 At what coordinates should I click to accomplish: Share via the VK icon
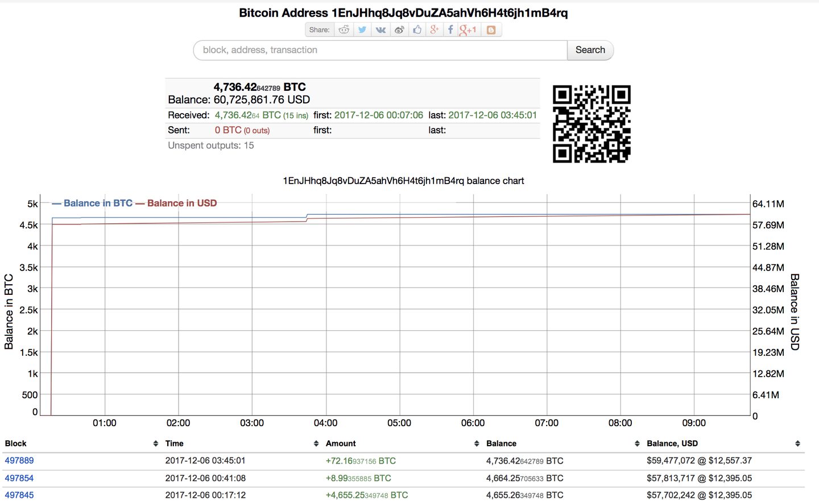point(380,30)
